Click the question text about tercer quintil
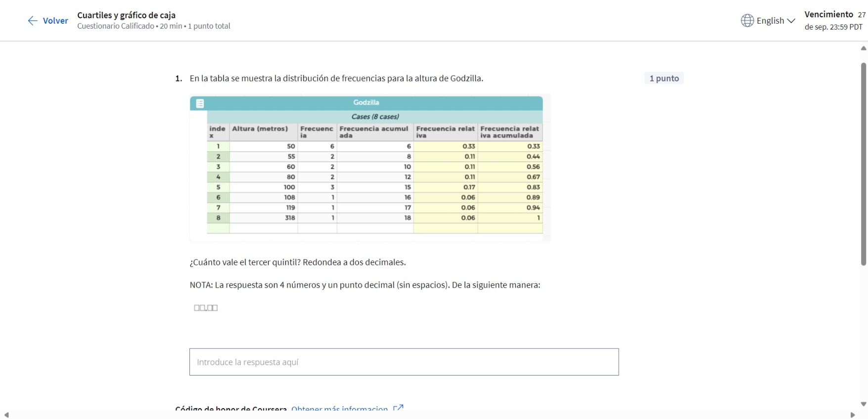 [x=298, y=262]
